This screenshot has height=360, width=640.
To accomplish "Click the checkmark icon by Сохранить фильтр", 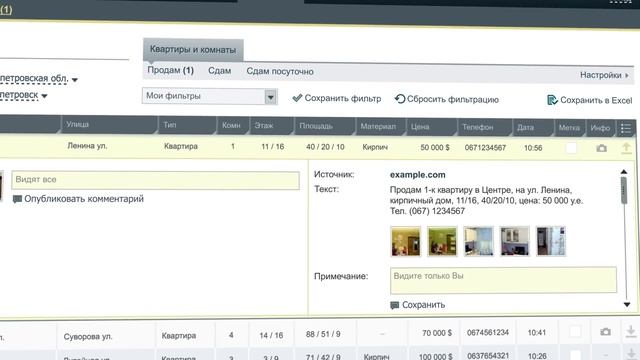I will coord(297,98).
